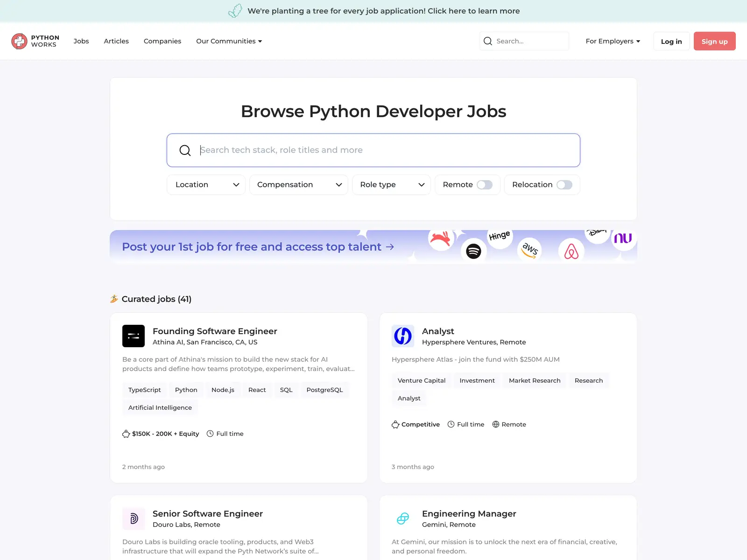Click the Market Research tag
This screenshot has width=747, height=560.
[535, 380]
